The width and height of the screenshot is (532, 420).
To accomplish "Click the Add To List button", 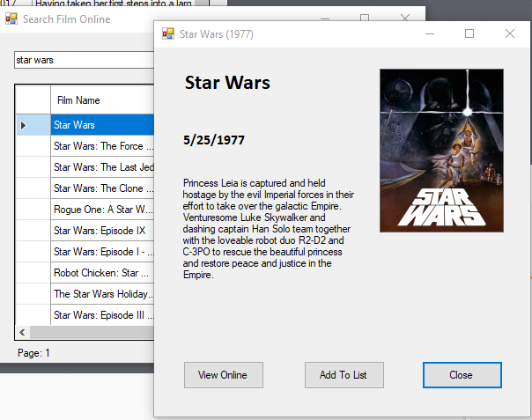I will pos(344,375).
